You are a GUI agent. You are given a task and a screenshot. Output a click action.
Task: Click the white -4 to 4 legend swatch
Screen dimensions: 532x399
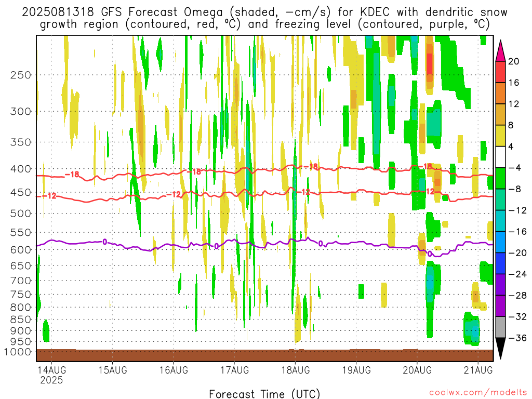500,157
